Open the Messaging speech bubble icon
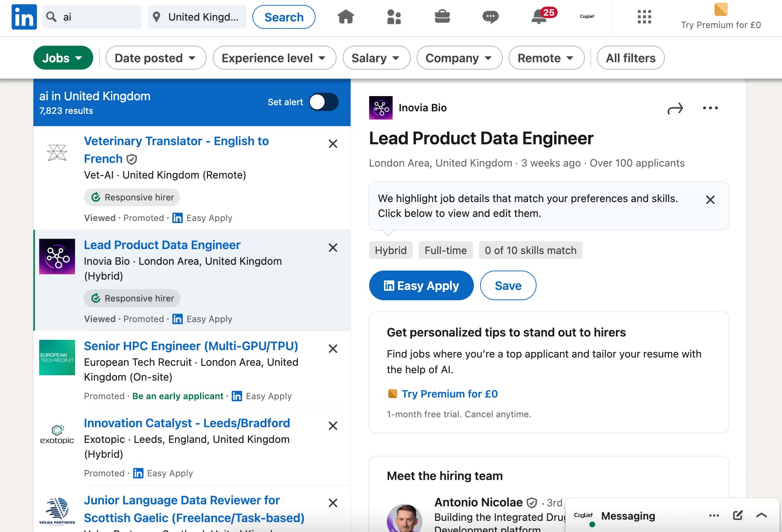 coord(490,17)
